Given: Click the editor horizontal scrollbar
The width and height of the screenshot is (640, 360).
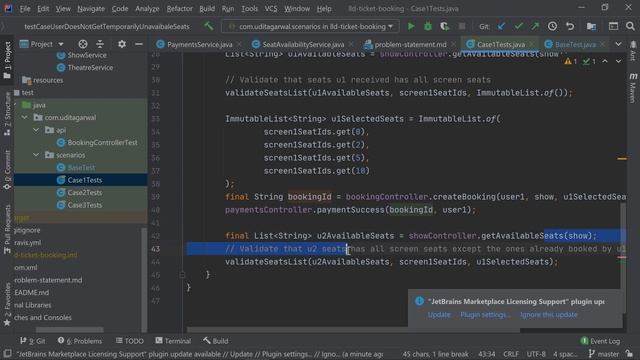Looking at the screenshot, I should [353, 329].
